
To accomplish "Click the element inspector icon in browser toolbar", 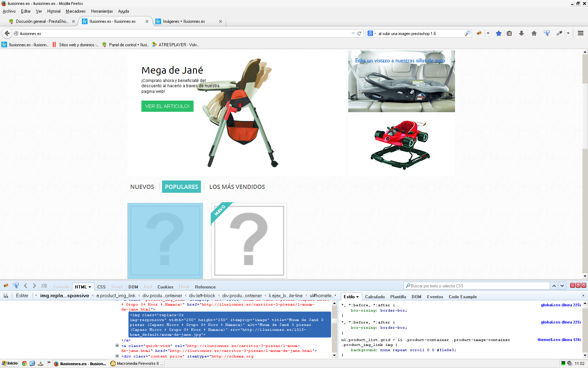I will (x=546, y=33).
